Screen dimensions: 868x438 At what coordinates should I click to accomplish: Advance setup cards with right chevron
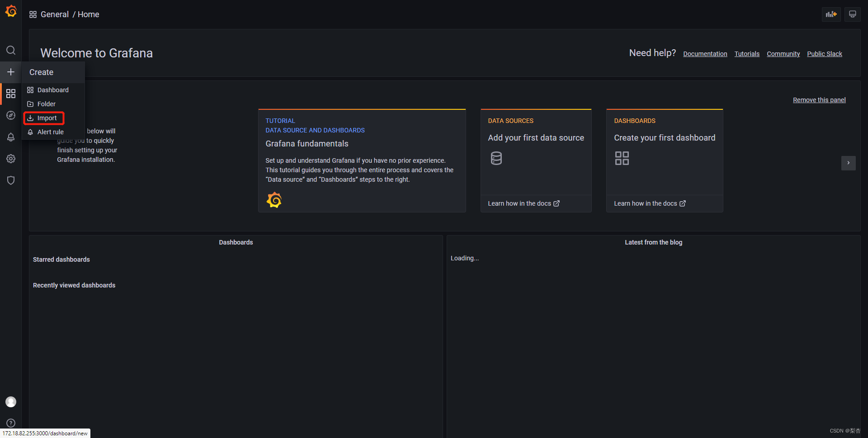tap(848, 163)
